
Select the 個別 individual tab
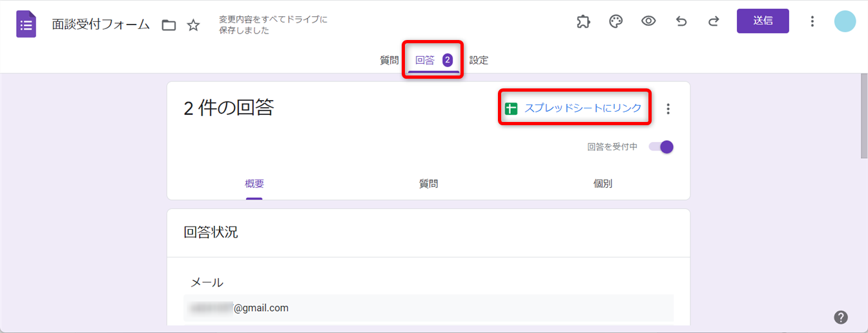click(603, 184)
